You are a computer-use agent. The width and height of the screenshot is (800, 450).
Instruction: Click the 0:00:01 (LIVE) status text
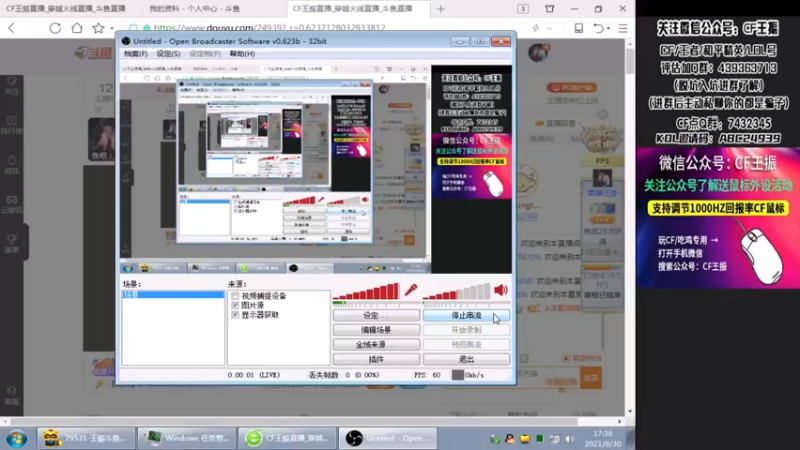[x=254, y=375]
